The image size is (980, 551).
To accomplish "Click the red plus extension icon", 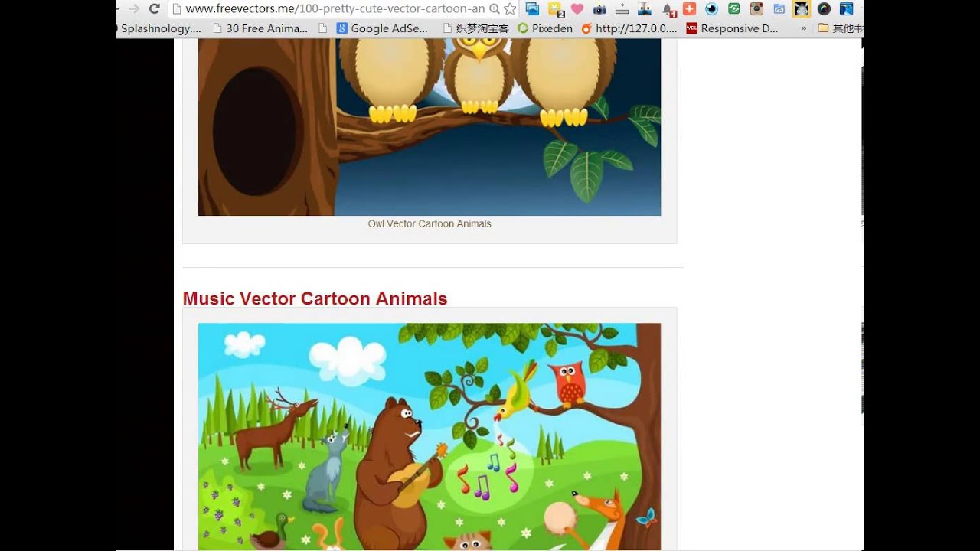I will pos(689,9).
